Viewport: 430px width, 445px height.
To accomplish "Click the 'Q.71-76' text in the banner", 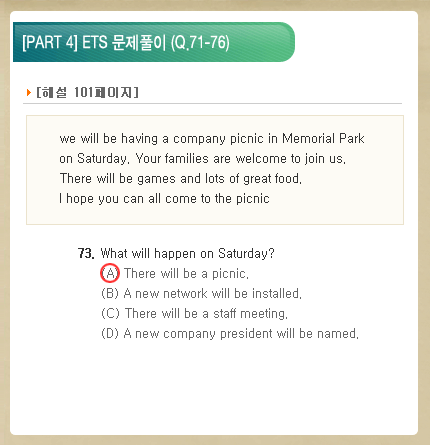I will [x=200, y=43].
